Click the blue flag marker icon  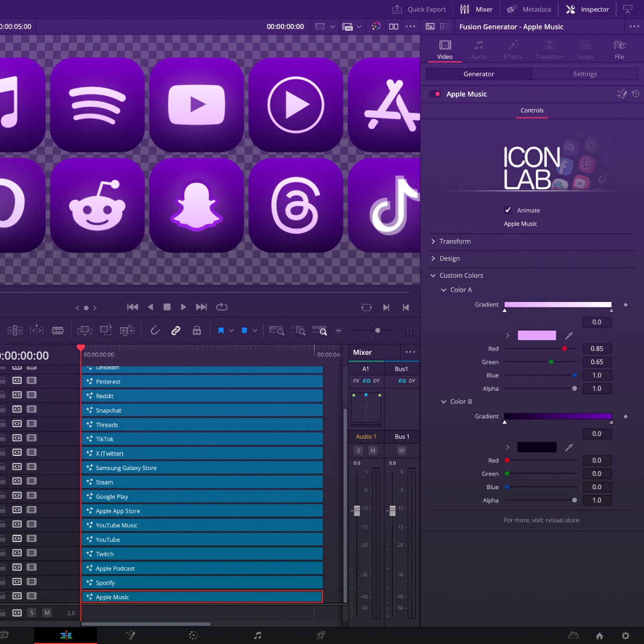click(221, 331)
